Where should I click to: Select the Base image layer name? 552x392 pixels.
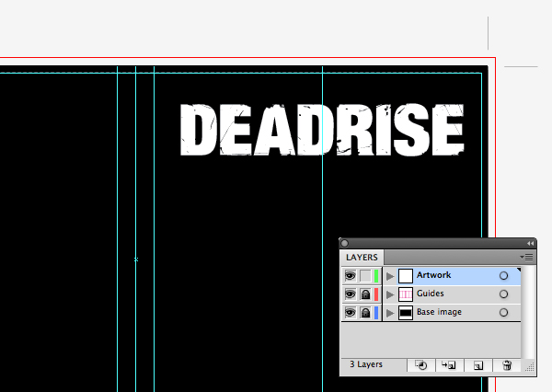click(x=439, y=312)
